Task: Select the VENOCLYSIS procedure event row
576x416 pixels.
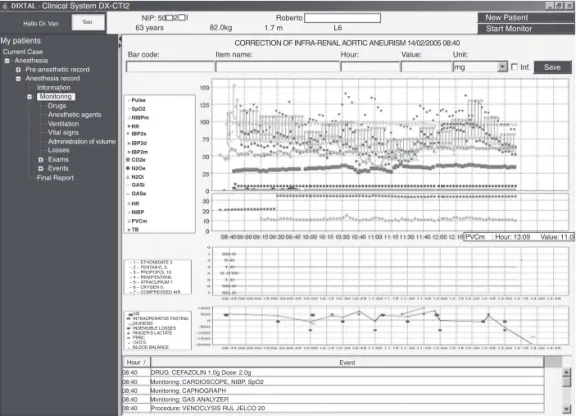Action: 333,408
